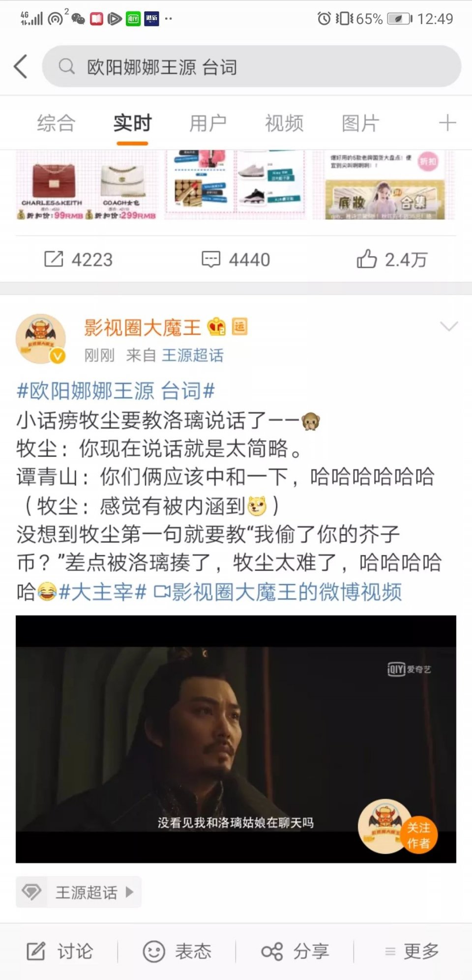The height and width of the screenshot is (980, 472).
Task: Open the 更多 menu
Action: click(412, 951)
